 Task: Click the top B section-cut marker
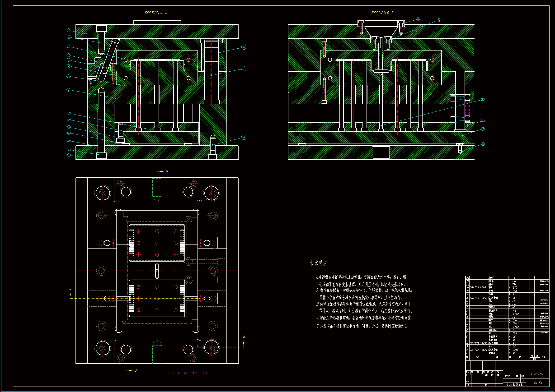coord(167,171)
